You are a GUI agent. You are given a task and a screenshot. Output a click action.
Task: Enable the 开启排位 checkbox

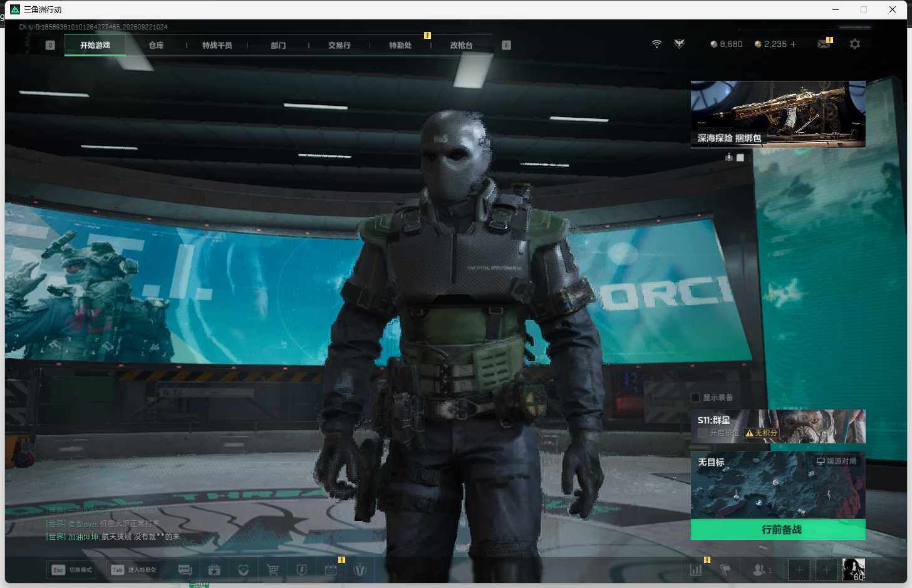[x=702, y=433]
